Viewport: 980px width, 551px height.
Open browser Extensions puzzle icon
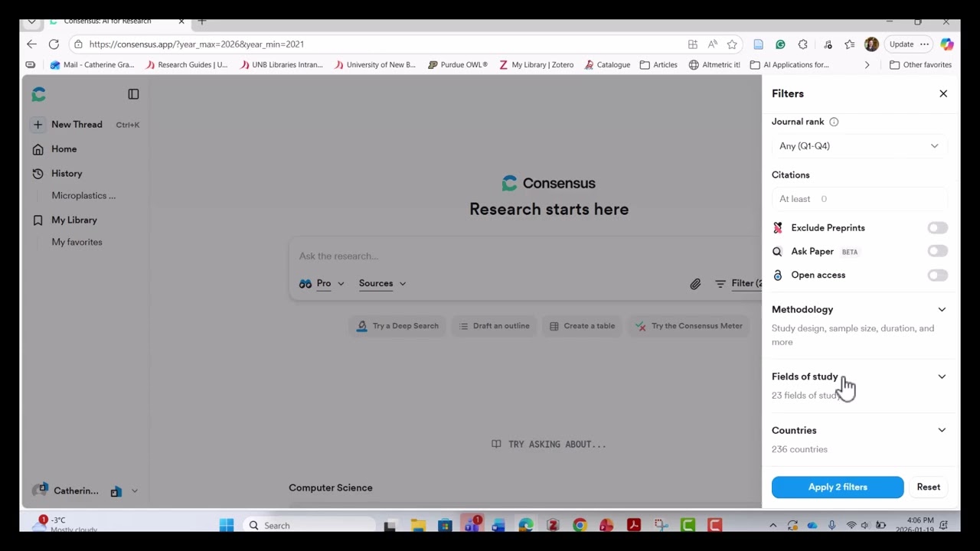802,44
